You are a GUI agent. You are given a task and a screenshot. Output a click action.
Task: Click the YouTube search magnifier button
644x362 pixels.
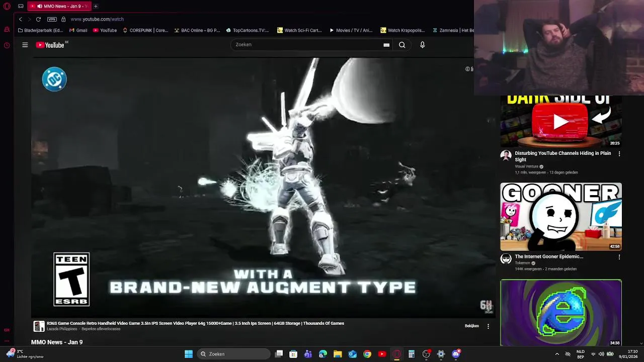point(402,45)
